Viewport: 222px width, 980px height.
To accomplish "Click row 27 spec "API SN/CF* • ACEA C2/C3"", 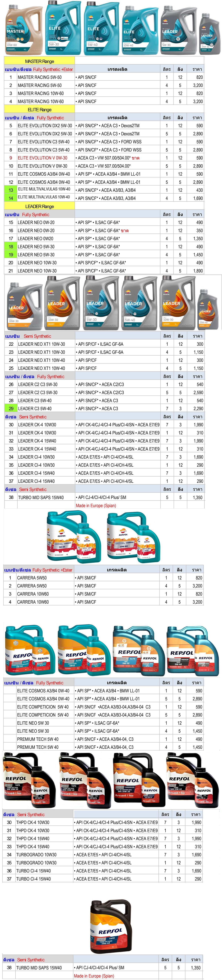I will (100, 393).
